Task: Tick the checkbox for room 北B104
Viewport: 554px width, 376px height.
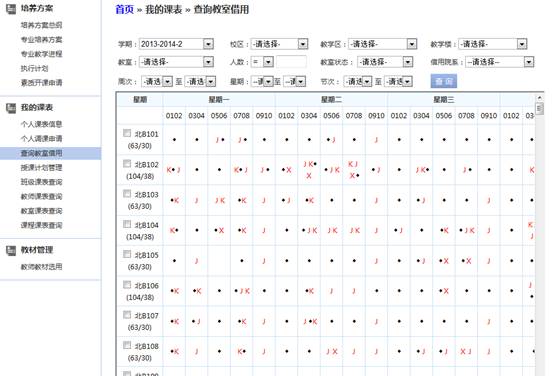Action: click(127, 224)
